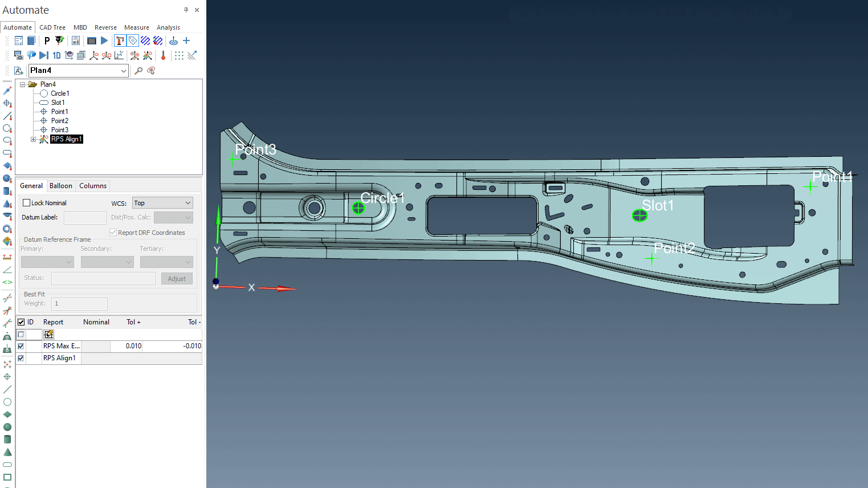Switch to the Measure tab
This screenshot has width=868, height=488.
point(137,27)
